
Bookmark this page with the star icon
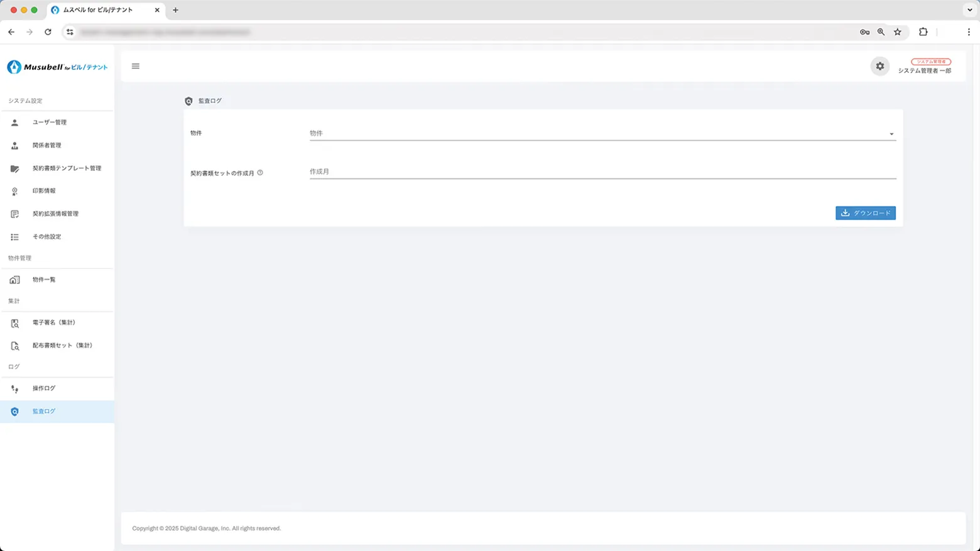click(x=897, y=32)
